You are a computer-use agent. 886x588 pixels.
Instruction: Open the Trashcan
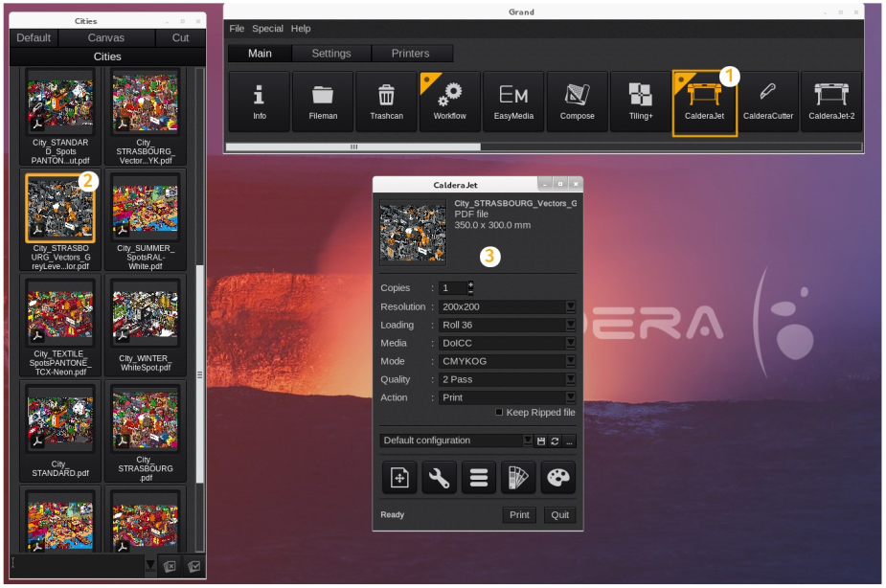click(386, 102)
